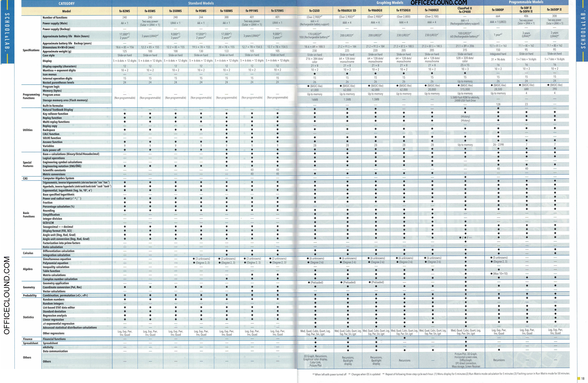Click the Data communication row label
The width and height of the screenshot is (588, 383).
pyautogui.click(x=55, y=351)
